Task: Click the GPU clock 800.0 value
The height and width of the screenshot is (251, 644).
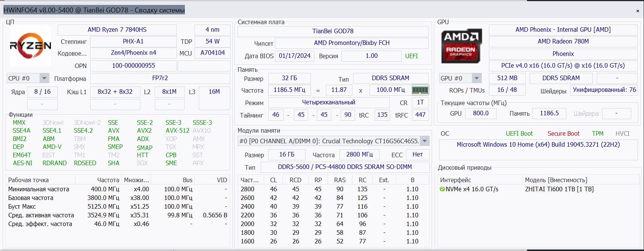Action: [x=481, y=113]
